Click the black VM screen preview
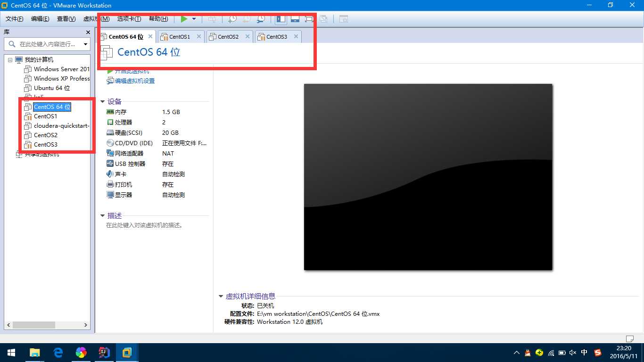644x362 pixels. click(x=428, y=177)
